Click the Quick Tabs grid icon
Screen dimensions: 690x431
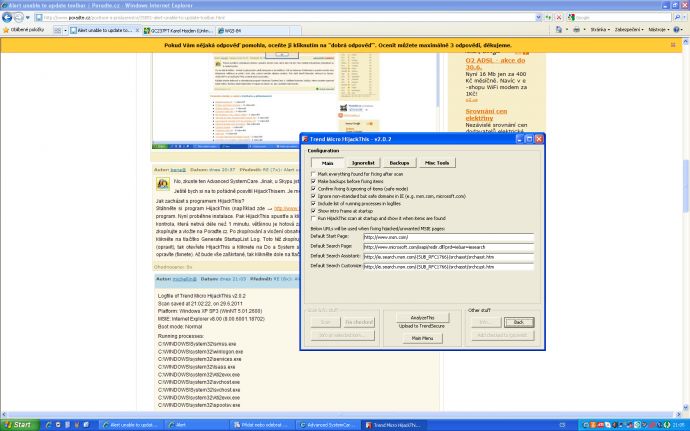pyautogui.click(x=58, y=30)
